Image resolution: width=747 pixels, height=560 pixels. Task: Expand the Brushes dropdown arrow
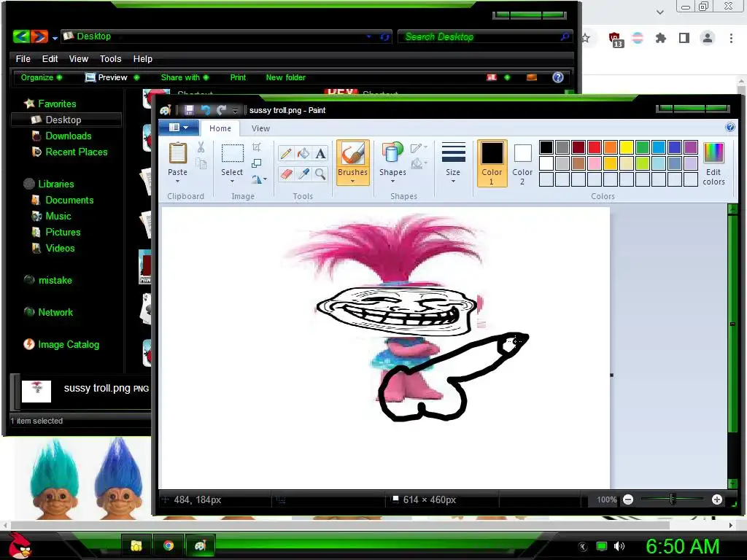point(352,182)
